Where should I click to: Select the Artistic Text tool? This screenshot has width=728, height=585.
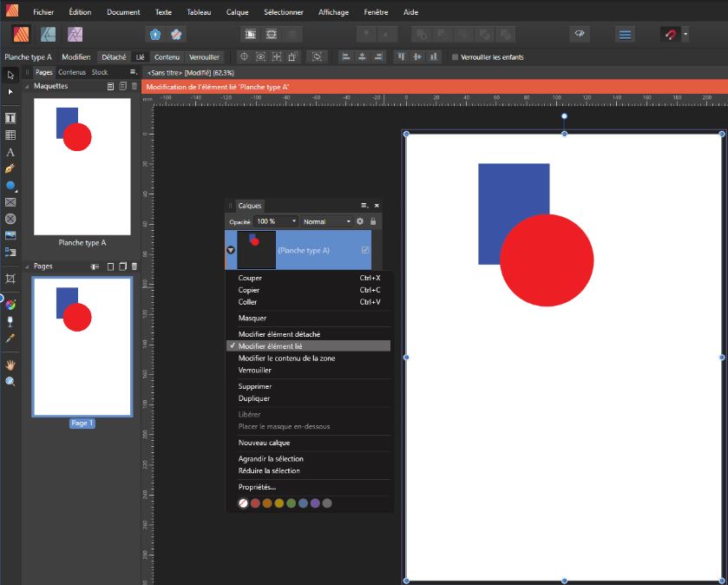10,152
